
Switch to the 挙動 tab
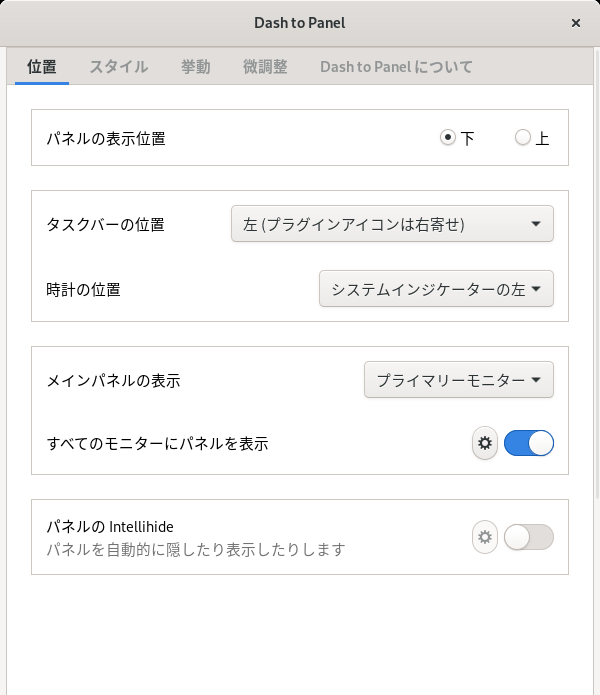pyautogui.click(x=195, y=66)
